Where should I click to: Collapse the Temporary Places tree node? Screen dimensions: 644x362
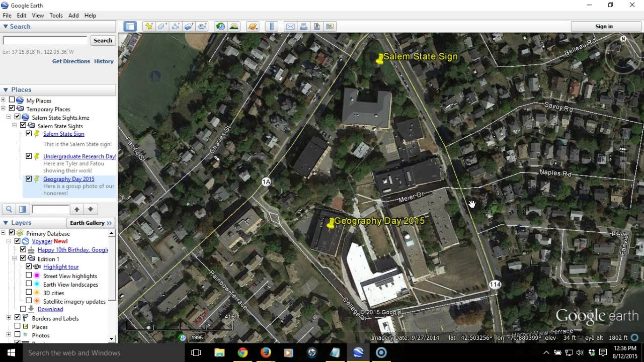3,109
